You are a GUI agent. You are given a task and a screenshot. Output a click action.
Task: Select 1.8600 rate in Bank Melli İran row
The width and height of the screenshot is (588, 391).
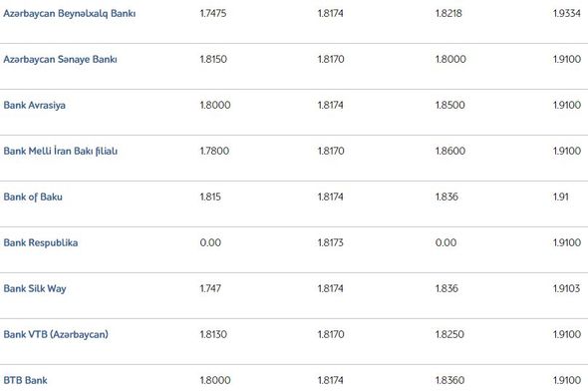450,151
